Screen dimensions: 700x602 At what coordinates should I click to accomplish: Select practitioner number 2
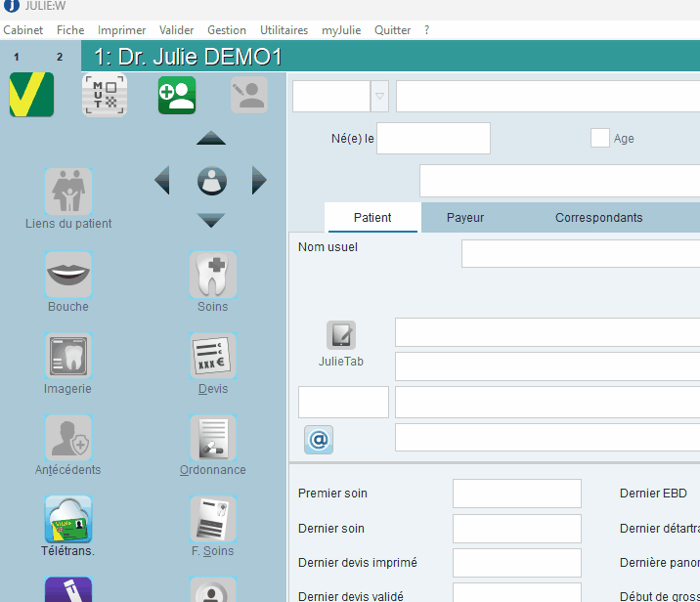[x=60, y=57]
